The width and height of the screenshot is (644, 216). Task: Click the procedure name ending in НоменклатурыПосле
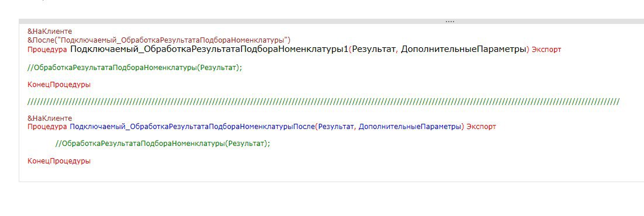(192, 127)
